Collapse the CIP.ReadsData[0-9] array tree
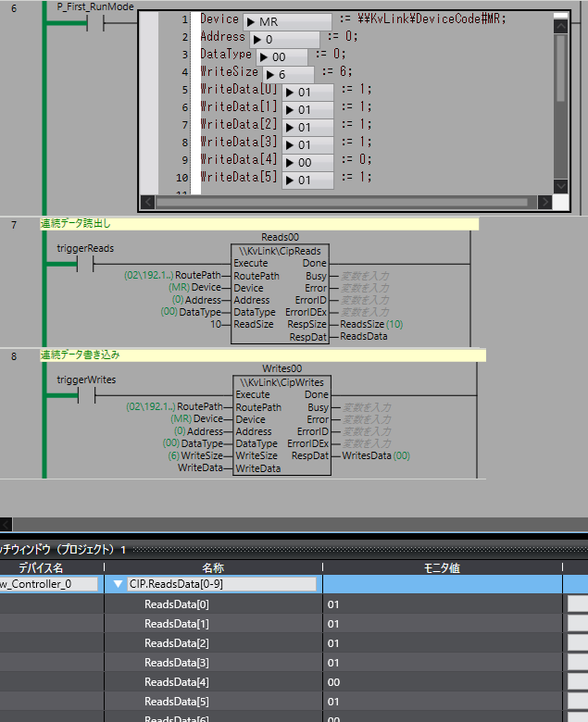The width and height of the screenshot is (588, 722). [118, 584]
